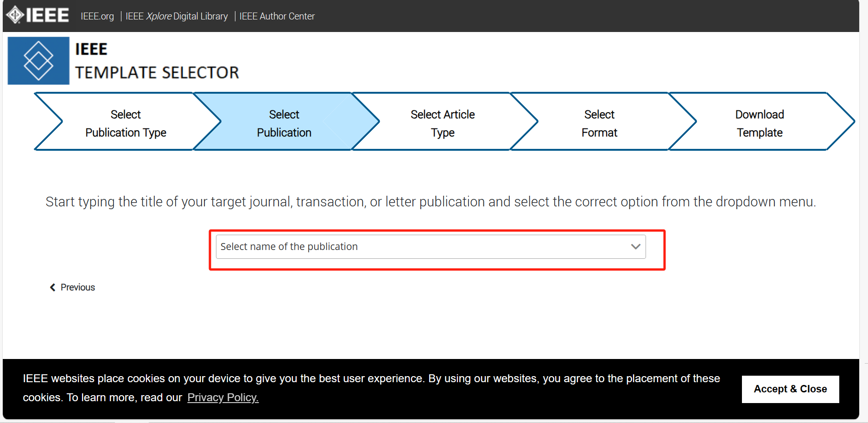Click the IEEE TEMPLATE SELECTOR heading
The height and width of the screenshot is (423, 868).
click(157, 61)
